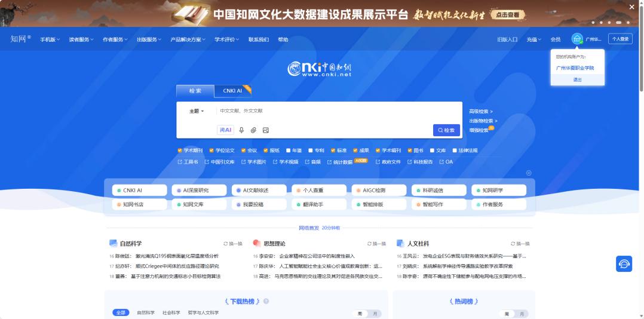Close the top banner with X

click(x=631, y=7)
